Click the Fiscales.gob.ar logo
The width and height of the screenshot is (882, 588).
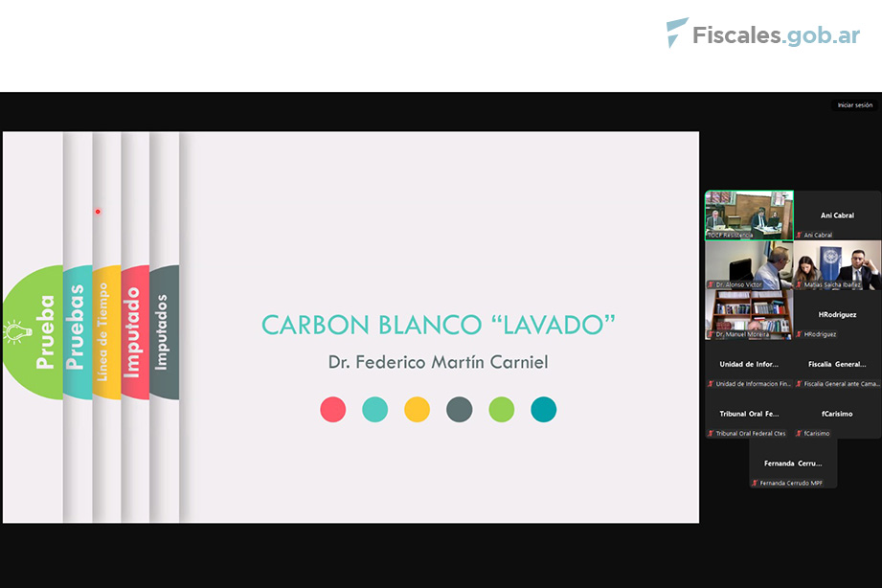click(x=763, y=34)
